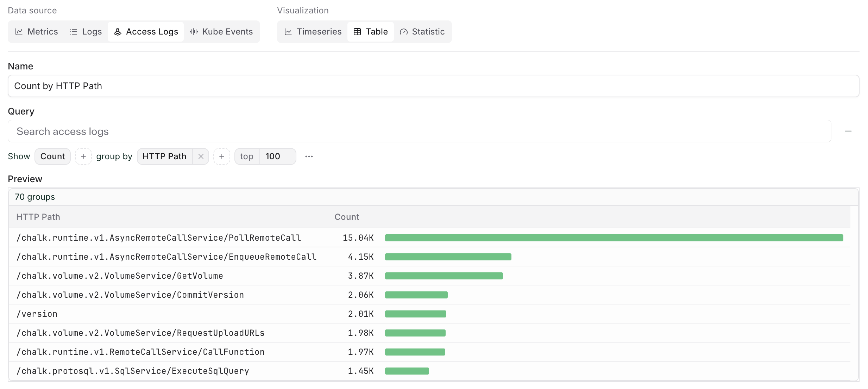This screenshot has width=868, height=389.
Task: Open the more query options ellipsis
Action: pyautogui.click(x=309, y=156)
